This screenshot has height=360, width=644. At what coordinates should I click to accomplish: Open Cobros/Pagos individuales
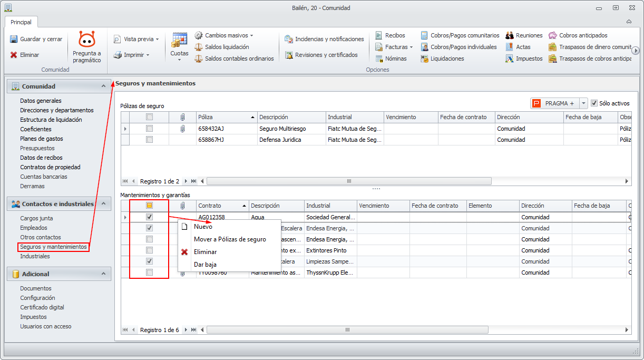[458, 47]
